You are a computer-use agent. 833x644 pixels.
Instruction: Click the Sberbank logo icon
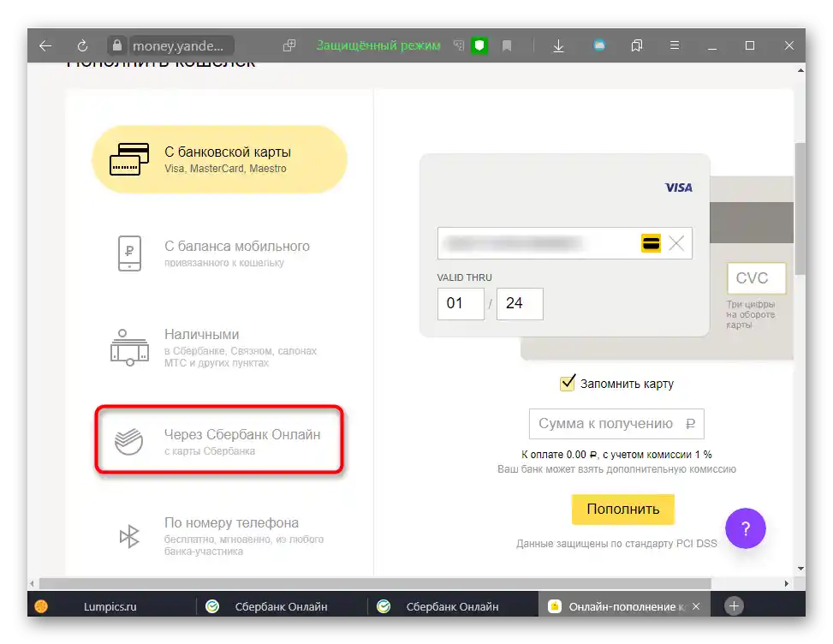pos(129,442)
